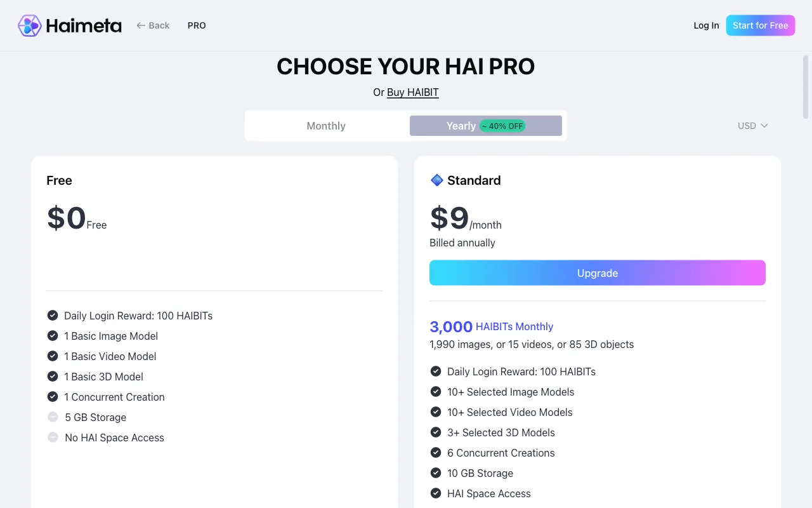Click the $9 /month price
The height and width of the screenshot is (508, 812).
coord(466,218)
